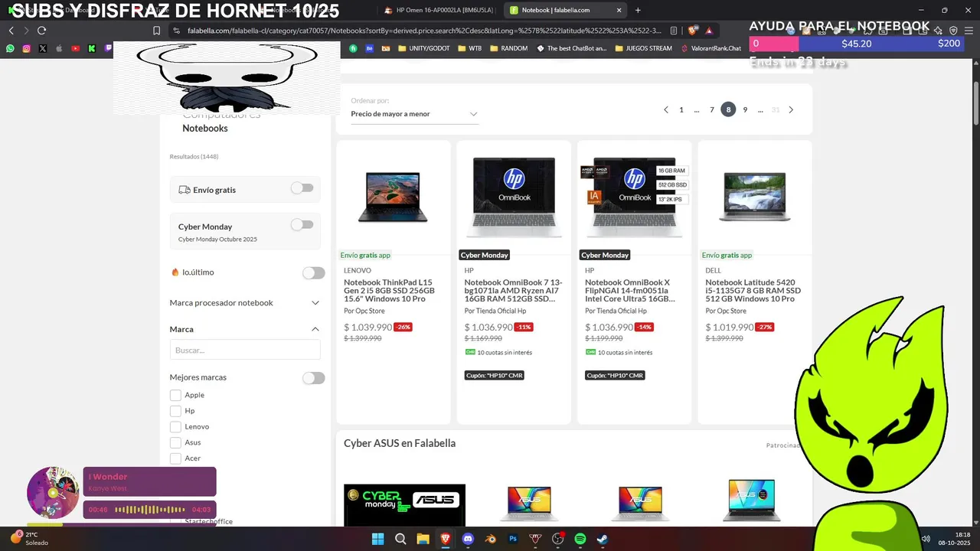
Task: Open Brave Rewards triangle icon
Action: click(x=709, y=31)
